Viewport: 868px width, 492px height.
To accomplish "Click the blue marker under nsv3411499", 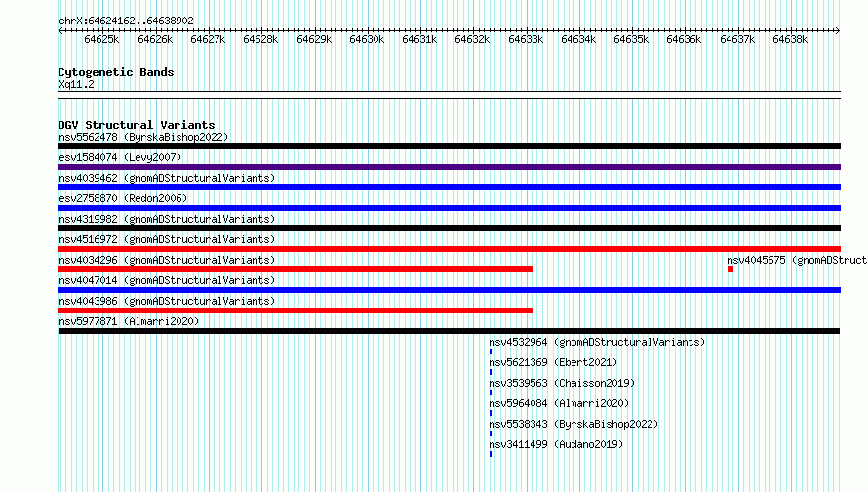I will click(491, 454).
